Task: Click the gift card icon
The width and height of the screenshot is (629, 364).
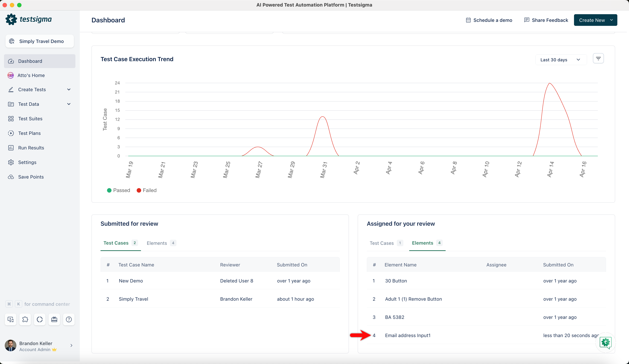Action: pyautogui.click(x=54, y=319)
